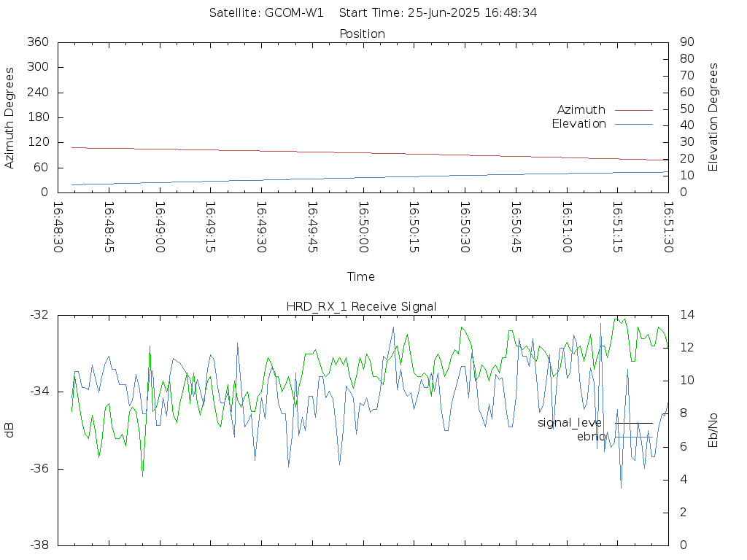Click the '16:50:45' time tick label
Image resolution: width=747 pixels, height=560 pixels.
tap(516, 227)
